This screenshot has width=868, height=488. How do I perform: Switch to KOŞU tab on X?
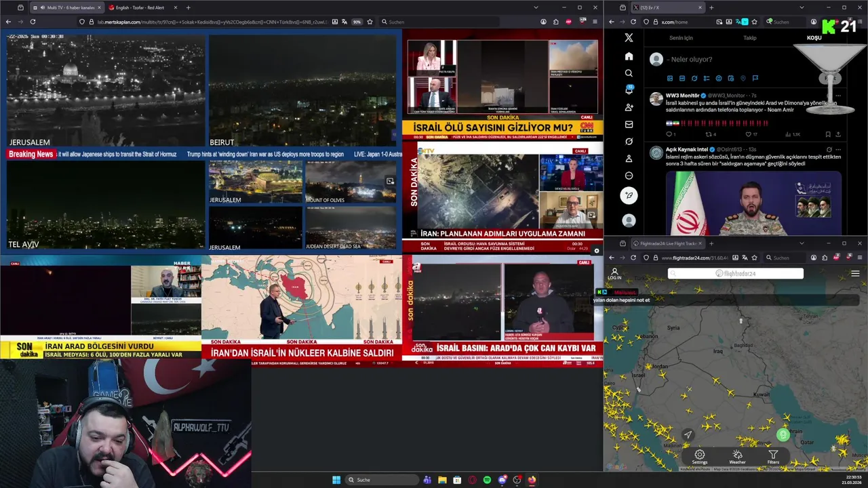coord(814,38)
